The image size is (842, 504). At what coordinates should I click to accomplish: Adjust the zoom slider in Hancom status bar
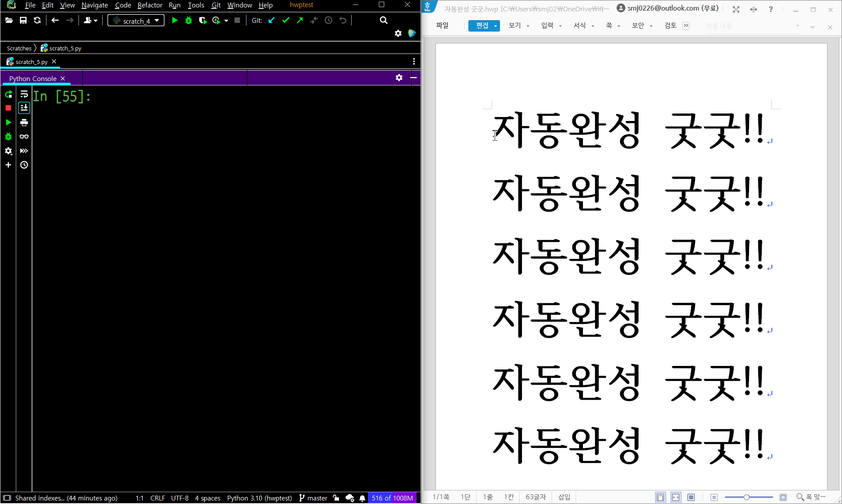coord(746,497)
